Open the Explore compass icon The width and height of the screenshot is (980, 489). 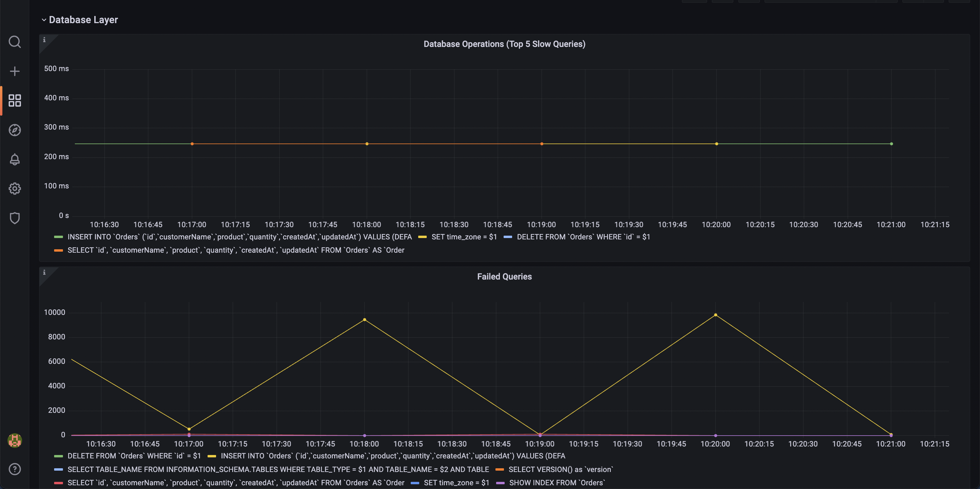coord(14,130)
